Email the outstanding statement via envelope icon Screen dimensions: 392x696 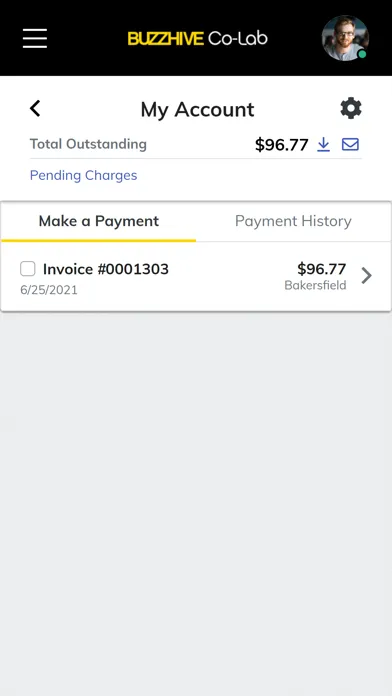350,145
